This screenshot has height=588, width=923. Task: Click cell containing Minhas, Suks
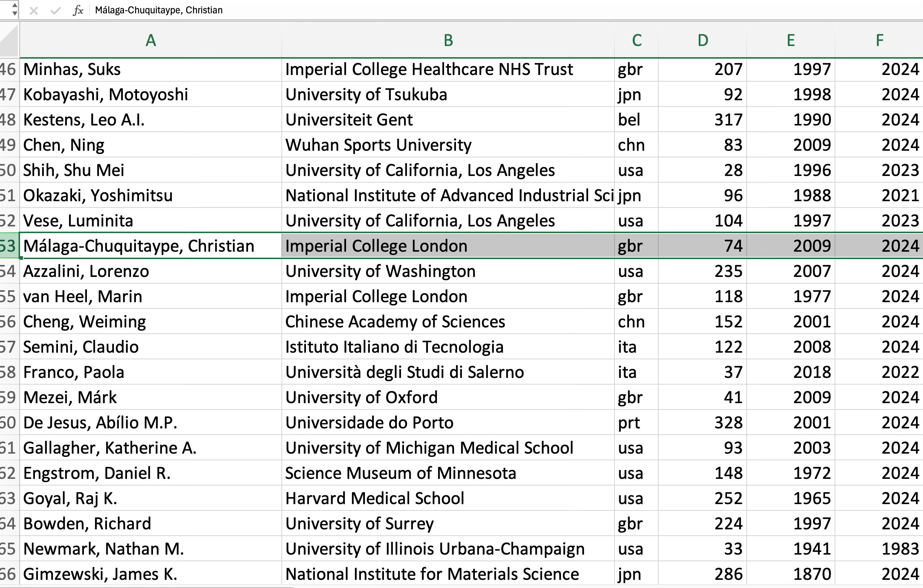click(x=72, y=70)
